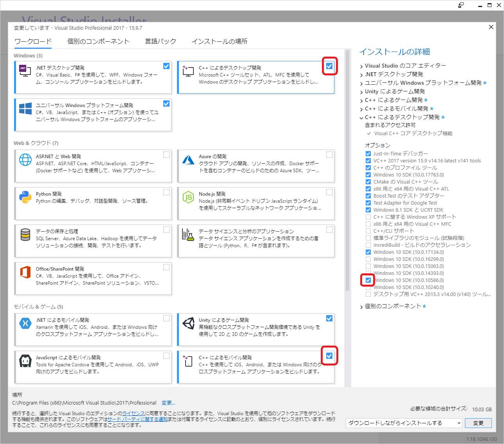Click the Modify button
Viewport: 504px width, 444px height.
coord(478,423)
